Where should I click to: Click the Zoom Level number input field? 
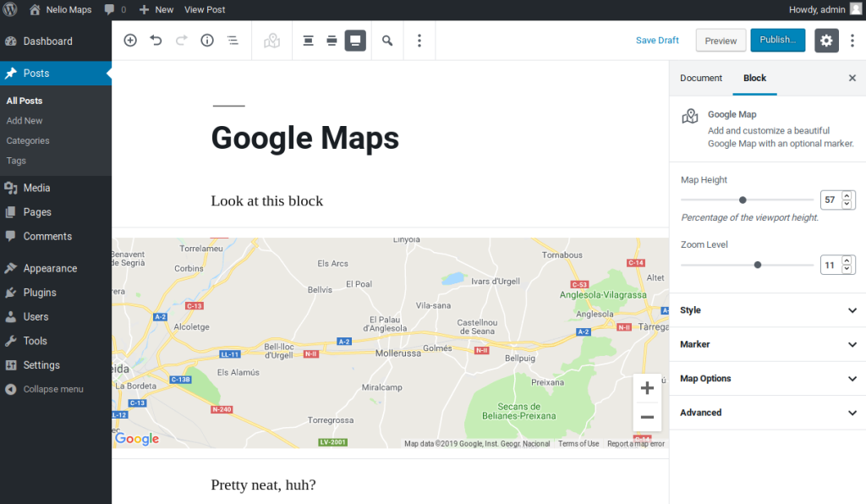coord(830,265)
